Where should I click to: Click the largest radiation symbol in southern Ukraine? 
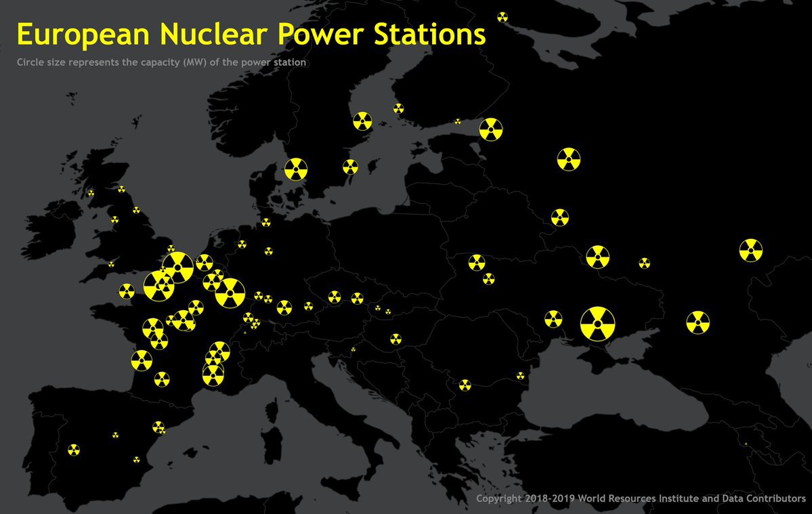pyautogui.click(x=597, y=324)
